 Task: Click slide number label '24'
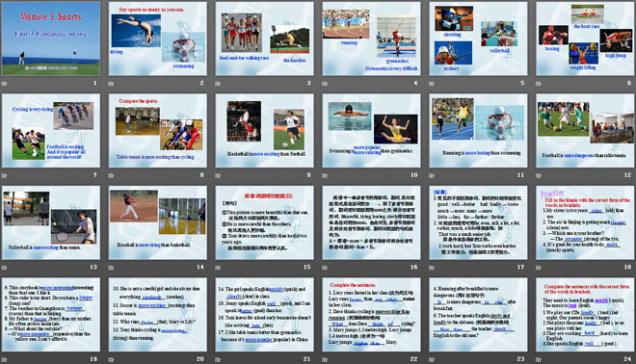[x=628, y=359]
